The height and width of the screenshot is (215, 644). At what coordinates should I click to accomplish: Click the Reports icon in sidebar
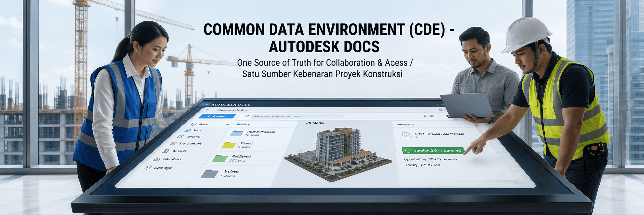pyautogui.click(x=166, y=151)
